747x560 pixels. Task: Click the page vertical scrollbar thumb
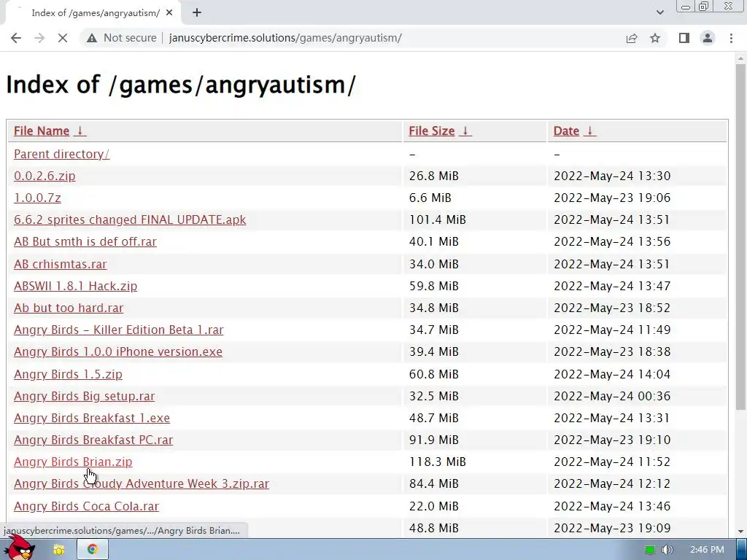point(740,236)
